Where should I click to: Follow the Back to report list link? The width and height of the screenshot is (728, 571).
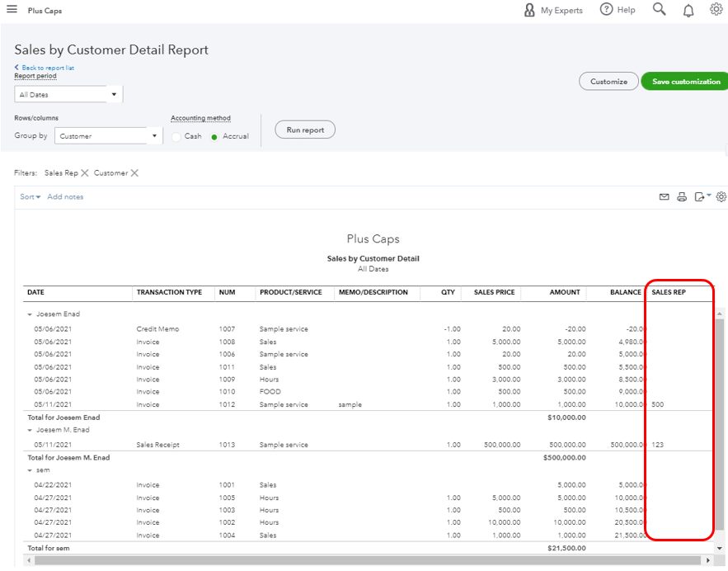click(x=44, y=67)
